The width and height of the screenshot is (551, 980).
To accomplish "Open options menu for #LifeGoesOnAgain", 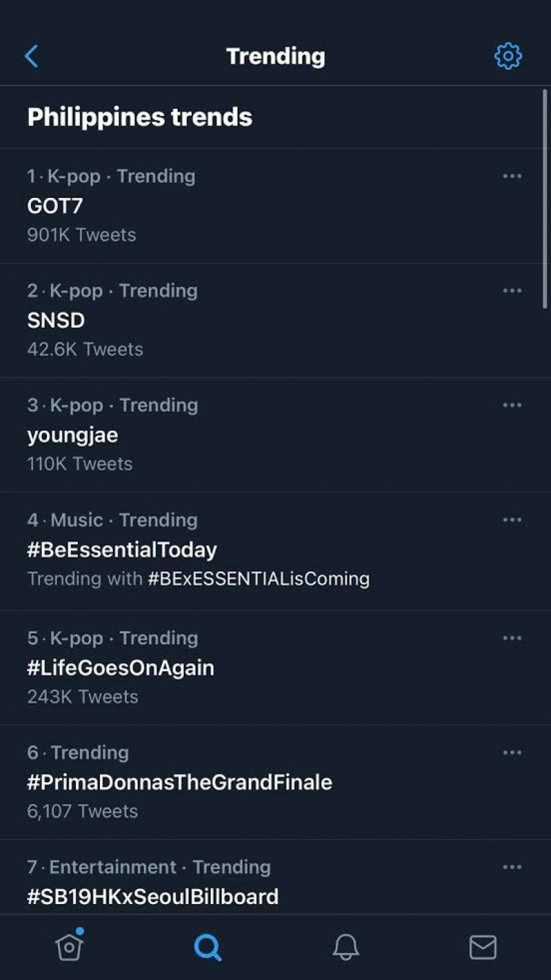I will tap(512, 637).
